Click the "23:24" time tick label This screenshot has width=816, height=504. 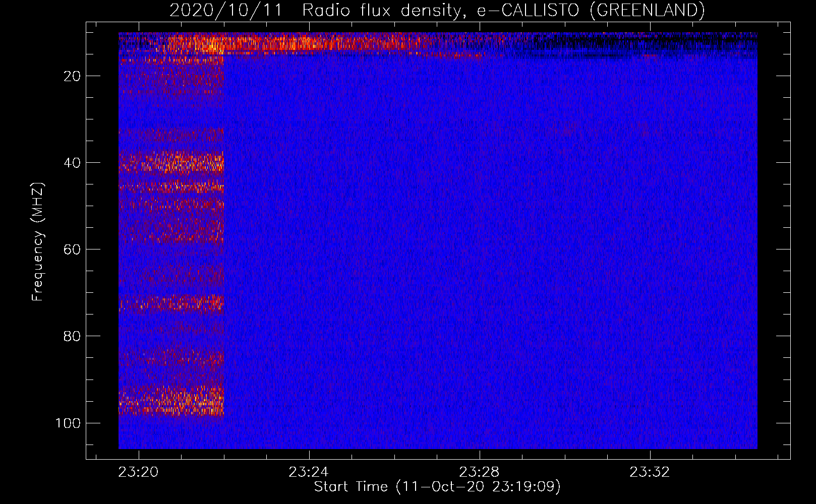[309, 472]
